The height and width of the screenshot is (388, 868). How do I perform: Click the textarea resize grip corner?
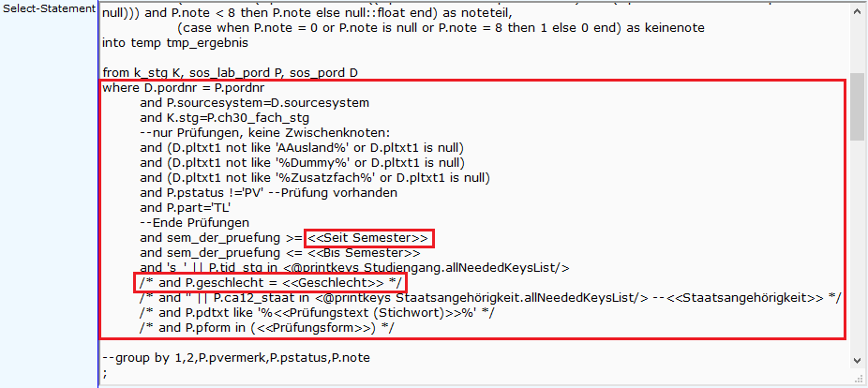(x=860, y=377)
